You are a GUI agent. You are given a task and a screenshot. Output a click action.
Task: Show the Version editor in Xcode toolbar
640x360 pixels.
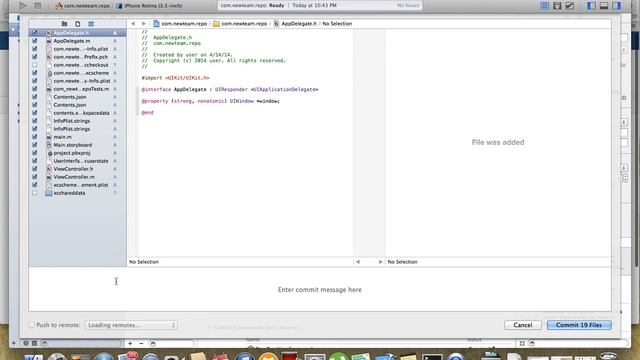click(570, 5)
